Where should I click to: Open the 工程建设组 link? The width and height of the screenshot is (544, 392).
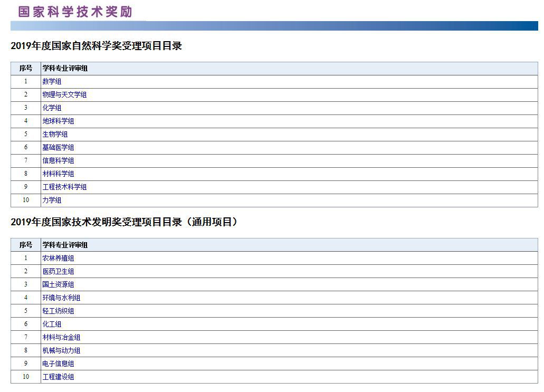point(59,377)
